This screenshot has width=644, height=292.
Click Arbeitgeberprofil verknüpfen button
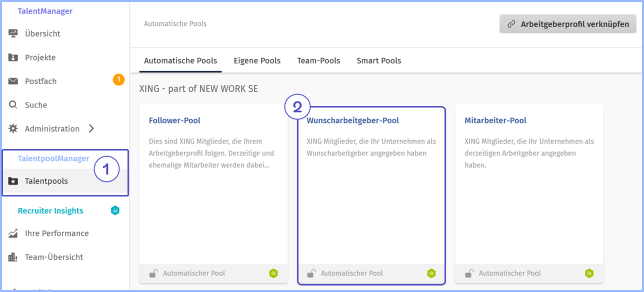[x=568, y=24]
